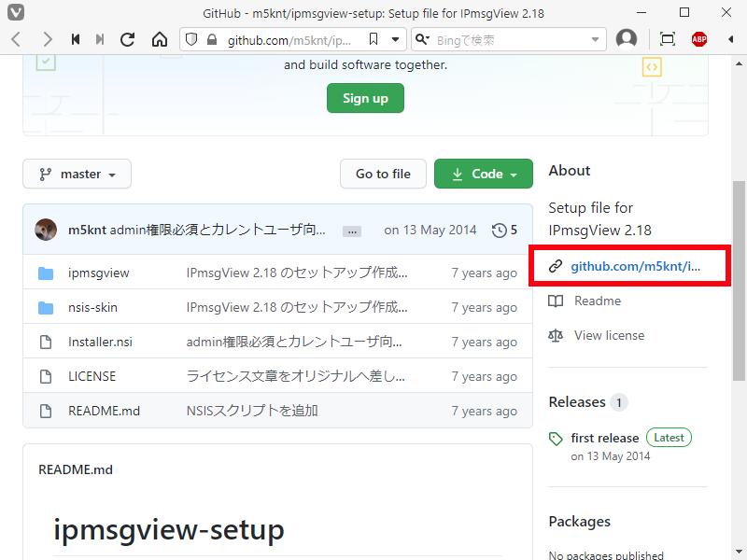Open the master branch dropdown

click(x=77, y=174)
